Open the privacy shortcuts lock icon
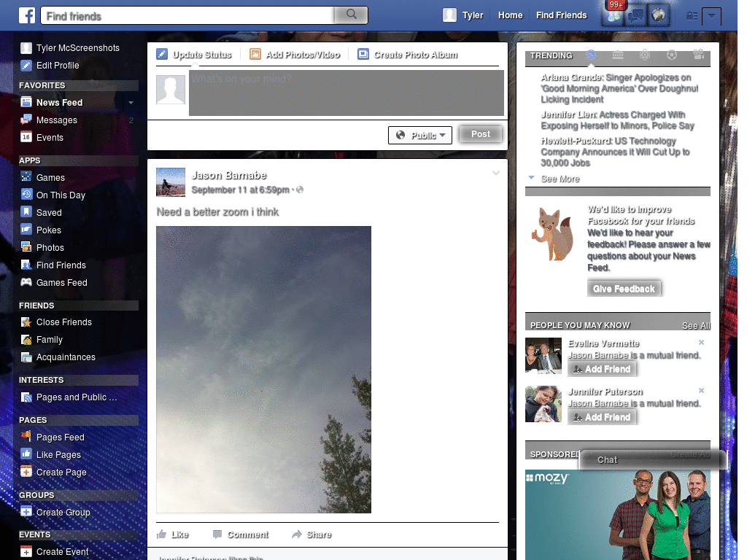747x560 pixels. pyautogui.click(x=692, y=15)
